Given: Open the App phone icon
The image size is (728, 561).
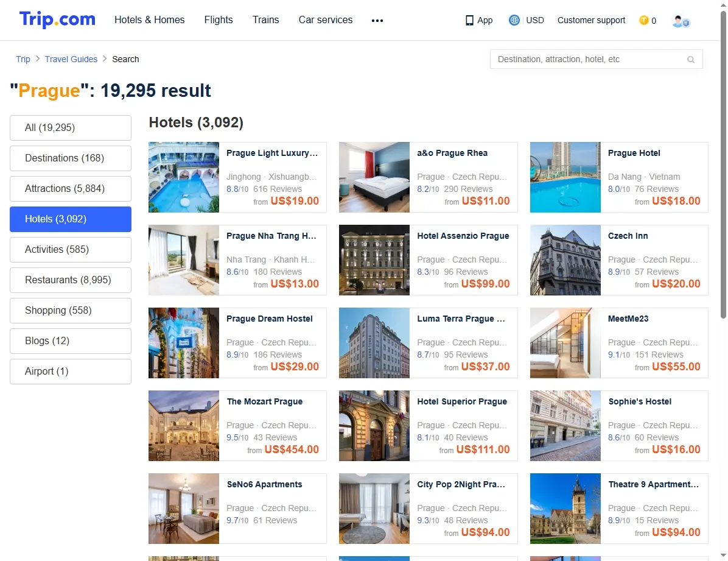Looking at the screenshot, I should [x=469, y=21].
